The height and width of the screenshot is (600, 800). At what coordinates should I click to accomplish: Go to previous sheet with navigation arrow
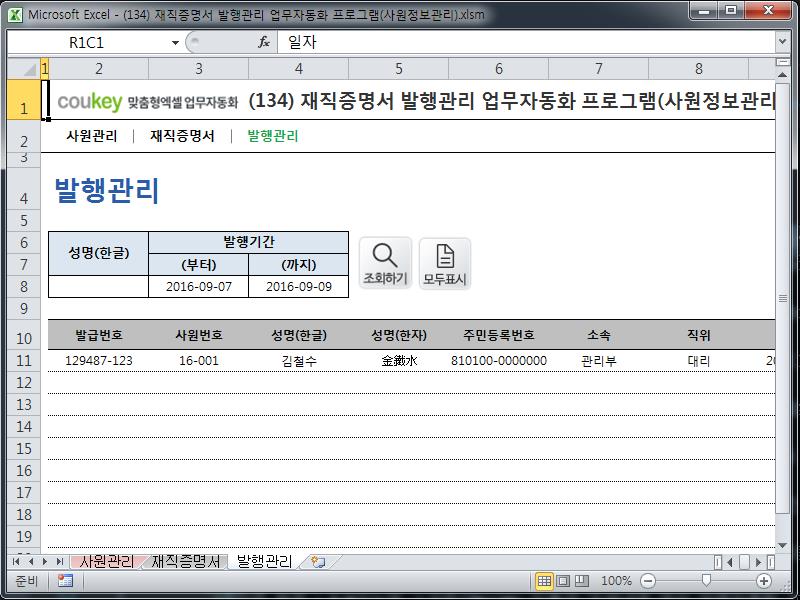[x=31, y=562]
